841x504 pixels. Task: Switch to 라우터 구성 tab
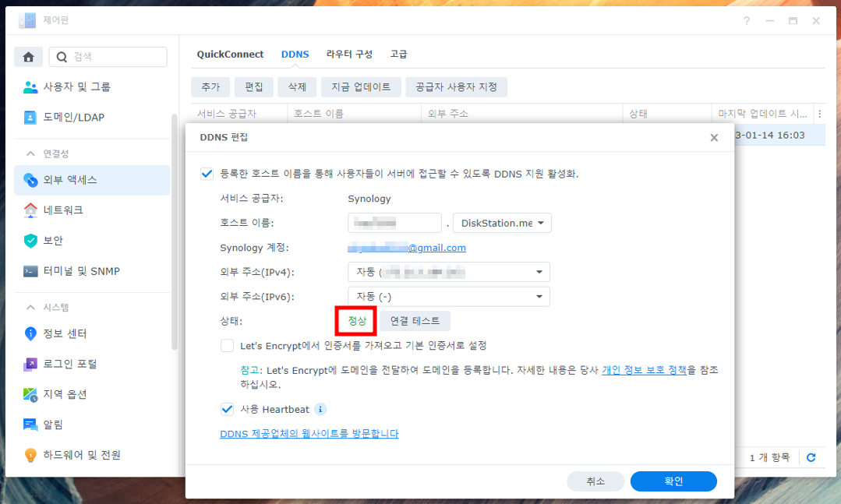[349, 55]
